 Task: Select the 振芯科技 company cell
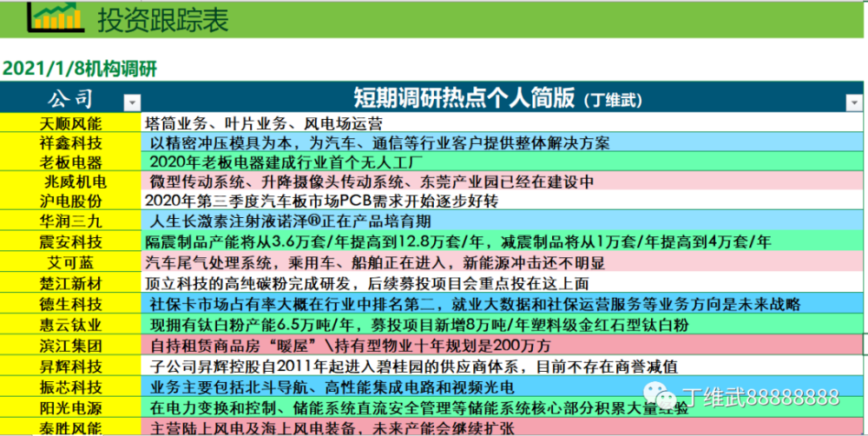(71, 386)
